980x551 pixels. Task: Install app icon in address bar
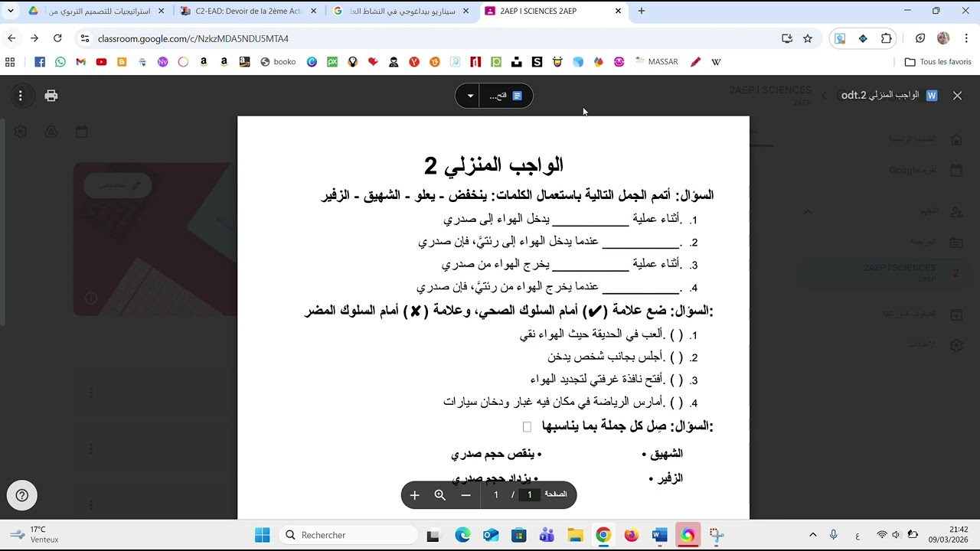point(787,38)
